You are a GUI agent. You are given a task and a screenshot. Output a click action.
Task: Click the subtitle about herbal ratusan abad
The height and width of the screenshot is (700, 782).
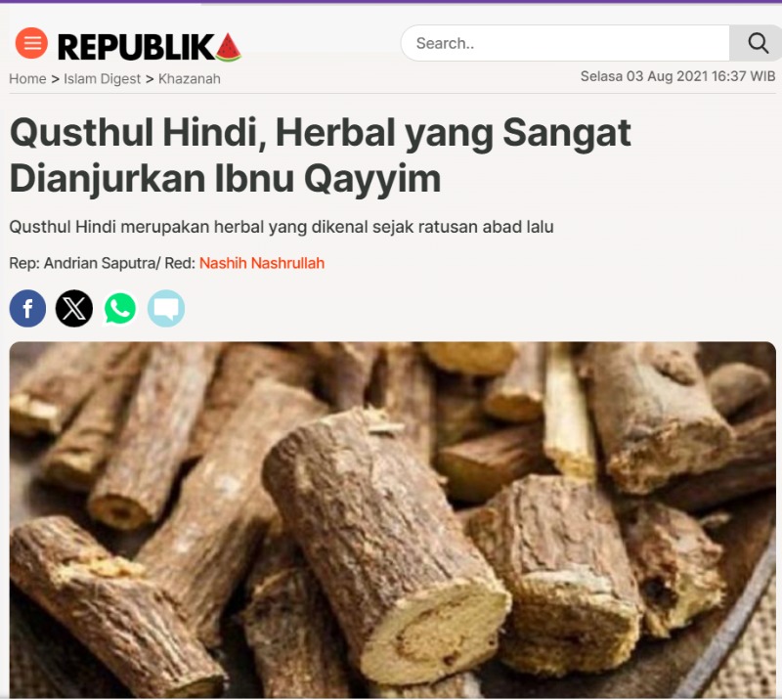(282, 227)
